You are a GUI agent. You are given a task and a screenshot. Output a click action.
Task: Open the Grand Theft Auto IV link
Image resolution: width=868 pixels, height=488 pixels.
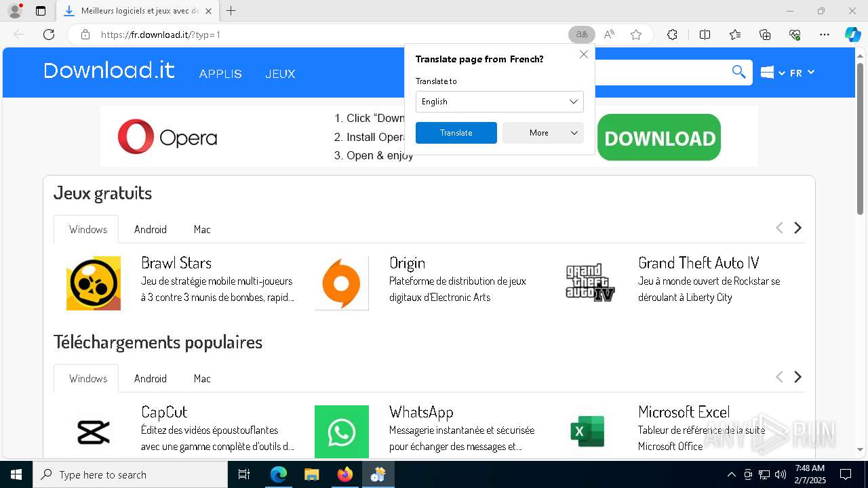point(698,263)
